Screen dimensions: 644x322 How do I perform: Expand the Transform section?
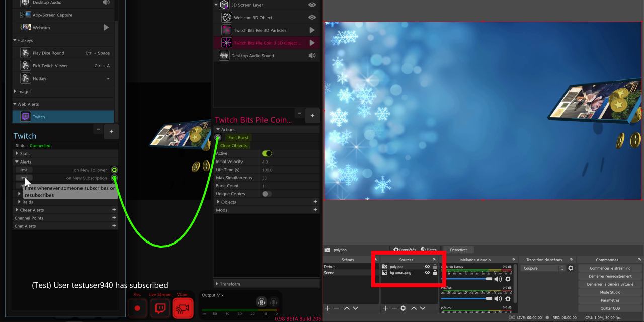pos(217,284)
